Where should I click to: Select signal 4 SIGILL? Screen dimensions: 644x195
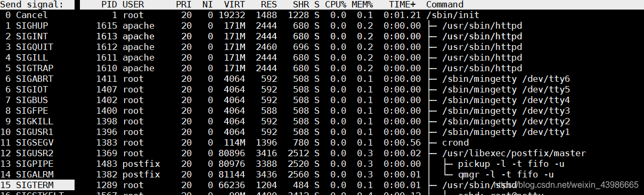coord(37,57)
